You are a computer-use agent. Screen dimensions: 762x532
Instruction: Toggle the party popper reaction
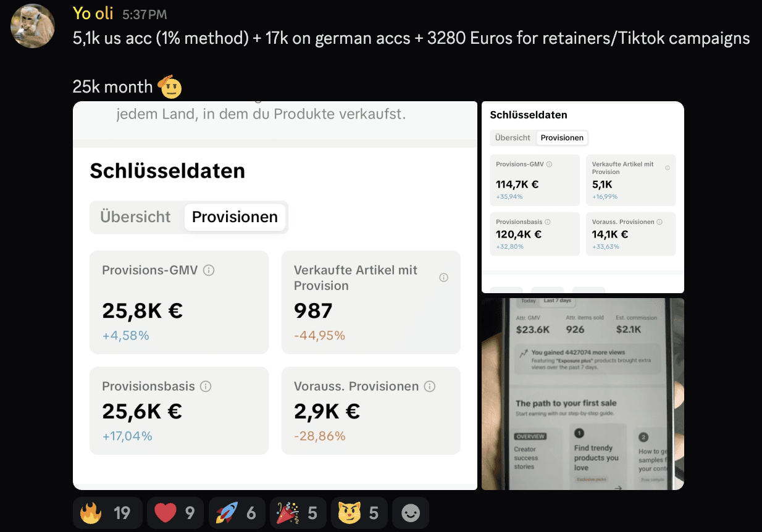click(298, 513)
